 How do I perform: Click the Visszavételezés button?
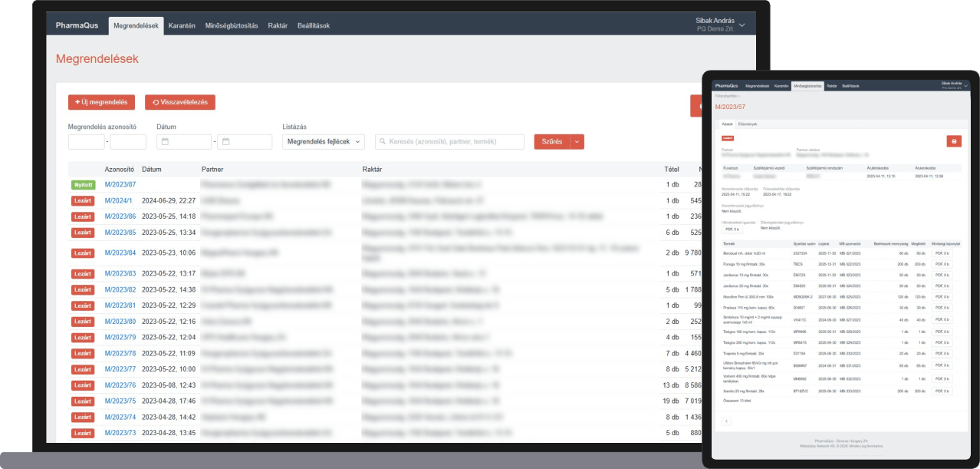pos(180,102)
